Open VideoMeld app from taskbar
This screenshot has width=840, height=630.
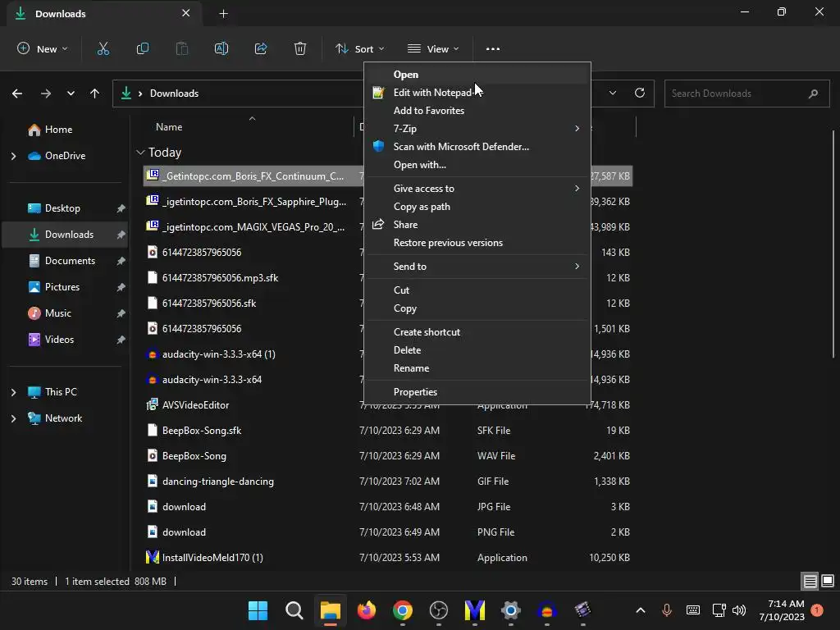[x=475, y=610]
